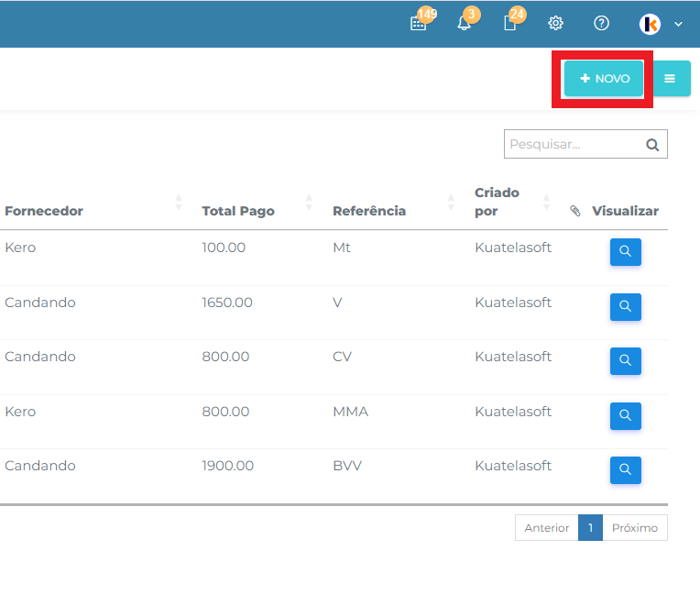This screenshot has width=700, height=595.
Task: Click the 100.00 total cell
Action: click(224, 248)
